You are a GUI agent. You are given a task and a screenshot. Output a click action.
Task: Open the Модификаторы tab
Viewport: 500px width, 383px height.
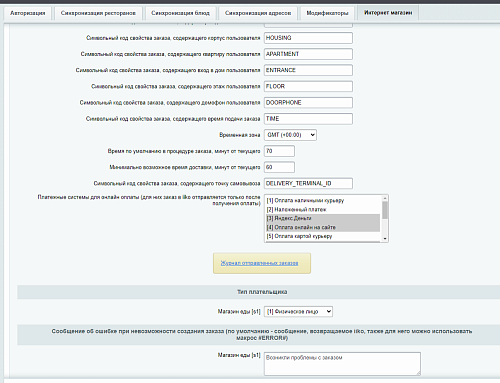coord(327,13)
